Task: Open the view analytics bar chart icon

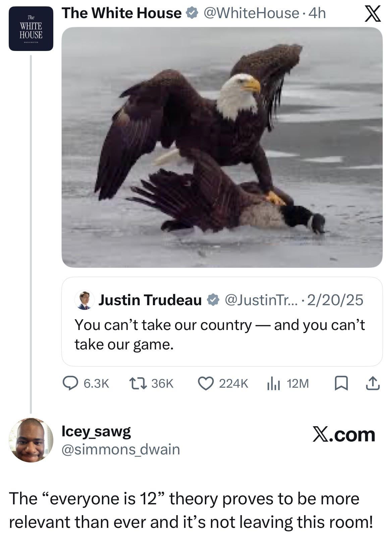Action: 273,383
